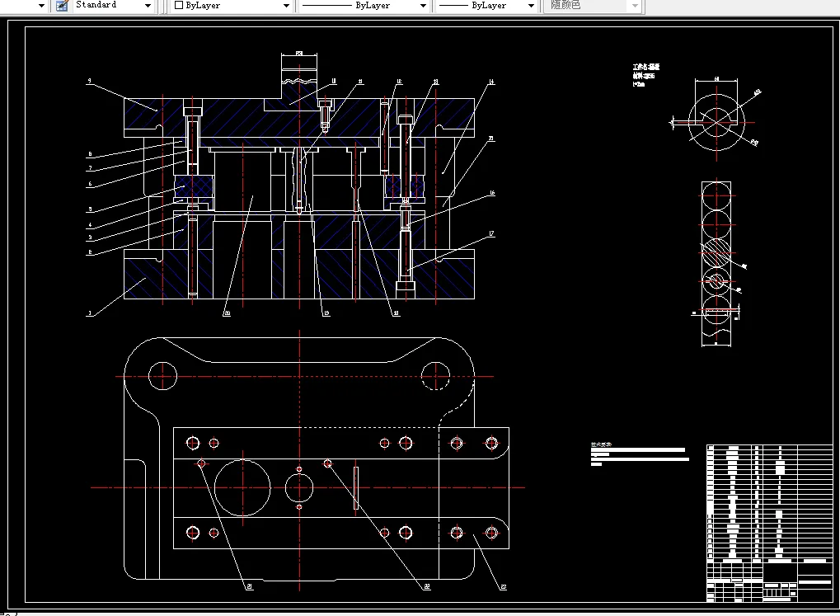
Task: Select the large circle in the plan view
Action: pos(242,488)
